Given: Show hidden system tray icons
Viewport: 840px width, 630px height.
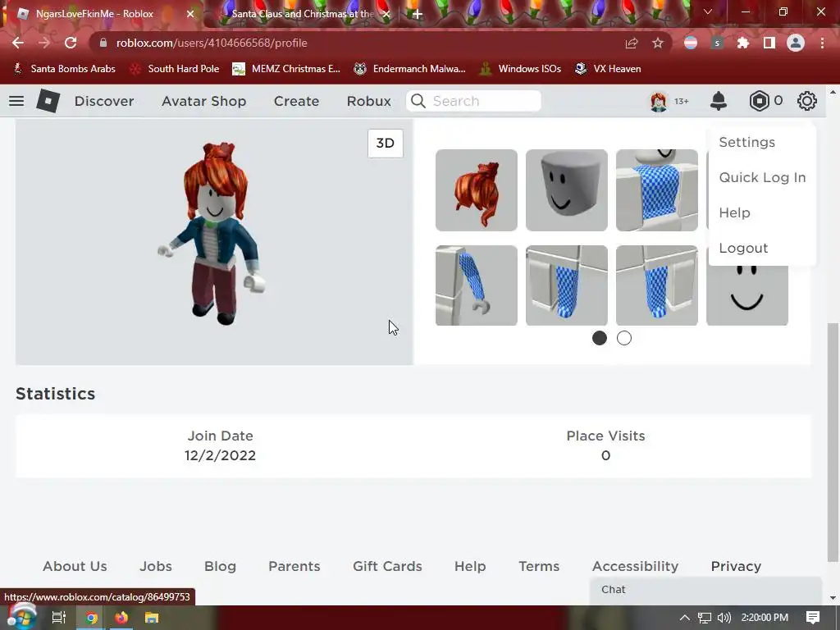Looking at the screenshot, I should click(685, 618).
